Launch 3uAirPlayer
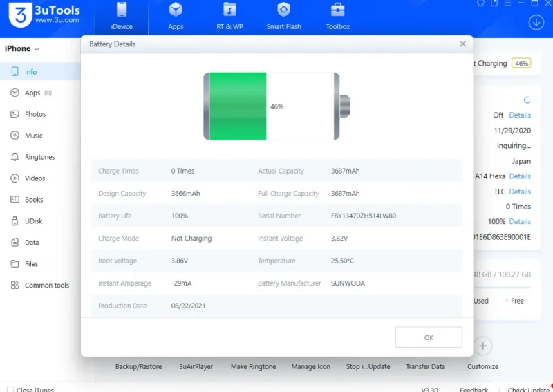Image resolution: width=553 pixels, height=392 pixels. (196, 366)
